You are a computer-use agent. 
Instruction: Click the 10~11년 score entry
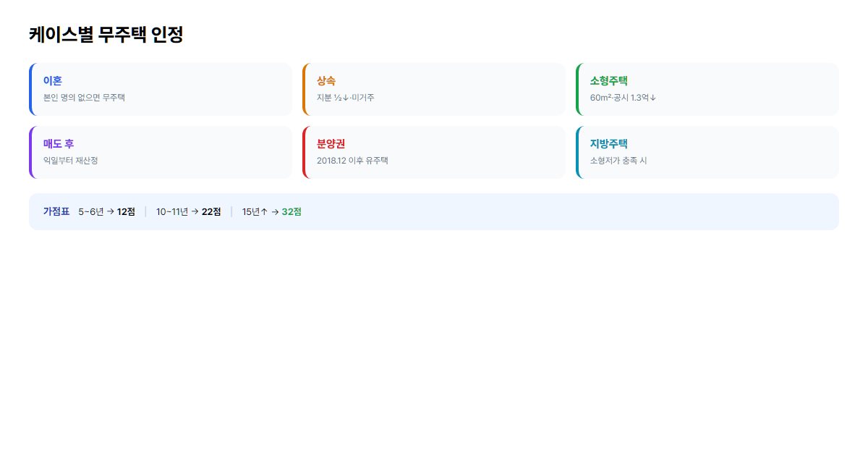189,211
